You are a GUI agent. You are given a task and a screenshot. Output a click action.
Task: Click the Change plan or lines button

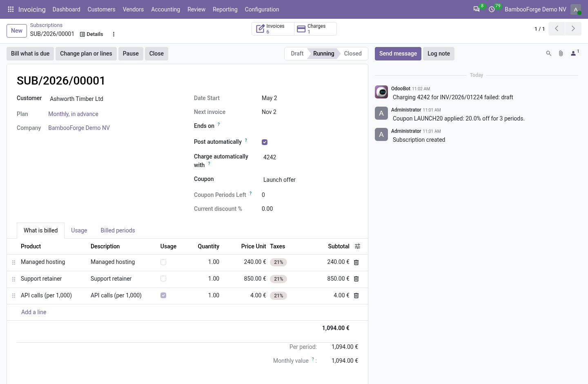click(86, 54)
